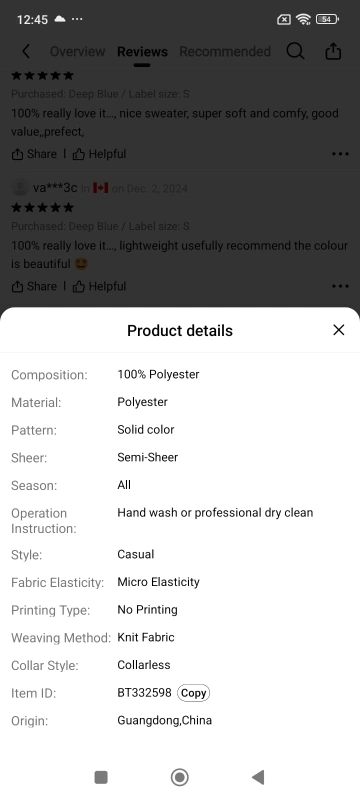The height and width of the screenshot is (800, 360).
Task: Share the va***3c review
Action: pyautogui.click(x=34, y=286)
